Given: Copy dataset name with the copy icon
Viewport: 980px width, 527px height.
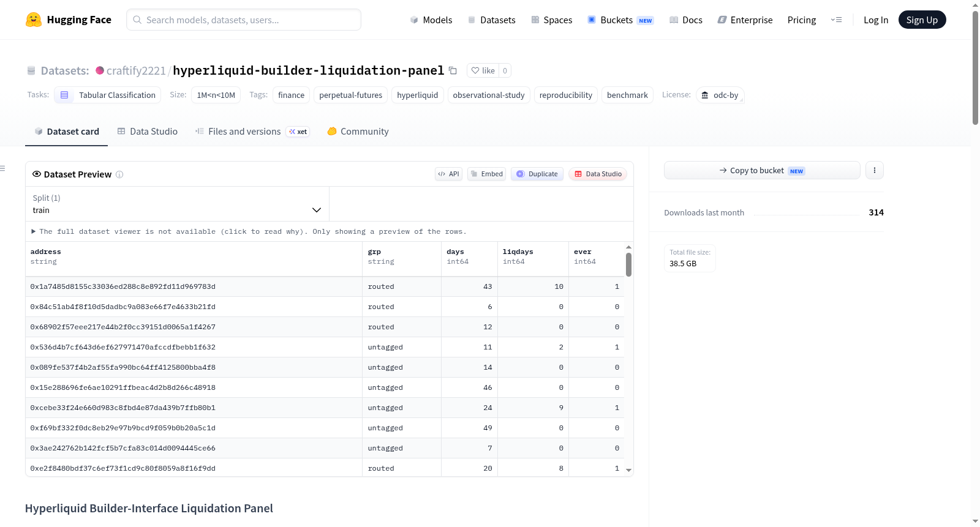Looking at the screenshot, I should pyautogui.click(x=453, y=70).
